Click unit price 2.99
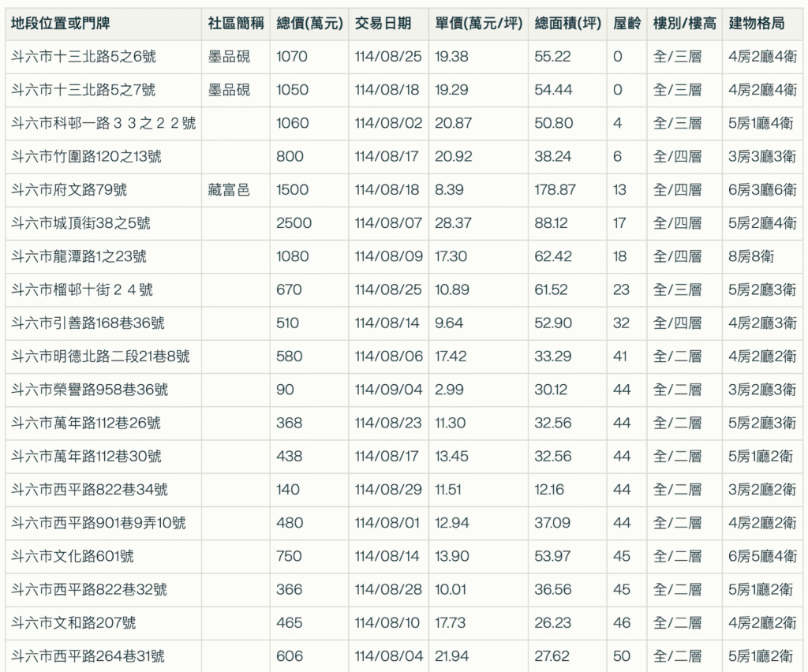 (449, 390)
